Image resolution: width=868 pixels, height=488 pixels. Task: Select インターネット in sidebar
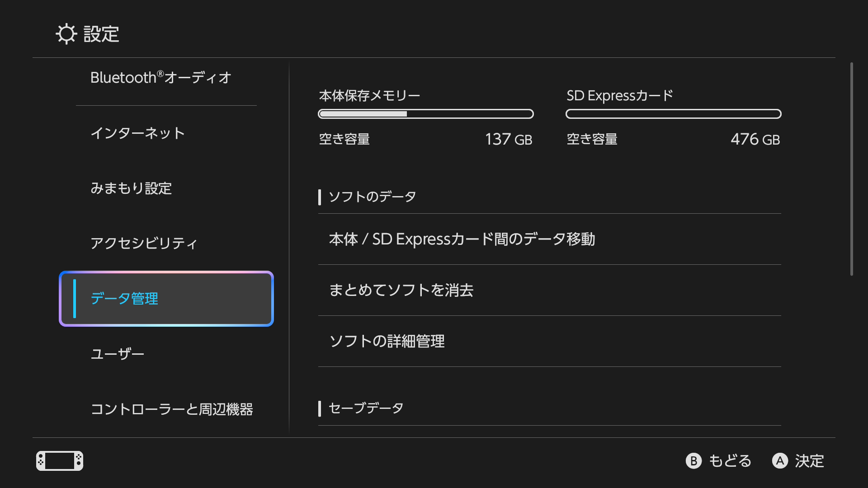tap(138, 133)
